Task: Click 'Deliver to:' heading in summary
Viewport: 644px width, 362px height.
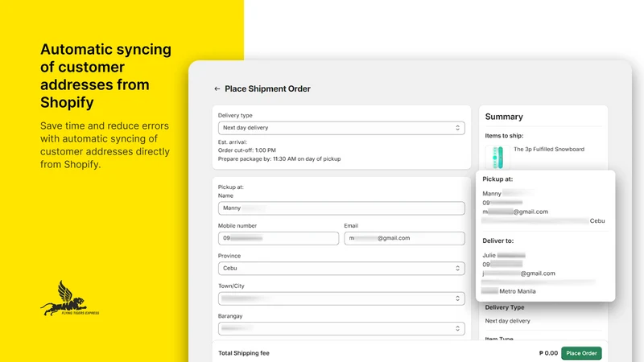Action: (x=497, y=241)
